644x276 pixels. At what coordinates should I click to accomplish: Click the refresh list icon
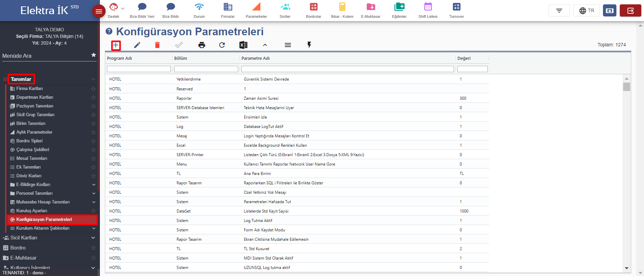[x=222, y=45]
